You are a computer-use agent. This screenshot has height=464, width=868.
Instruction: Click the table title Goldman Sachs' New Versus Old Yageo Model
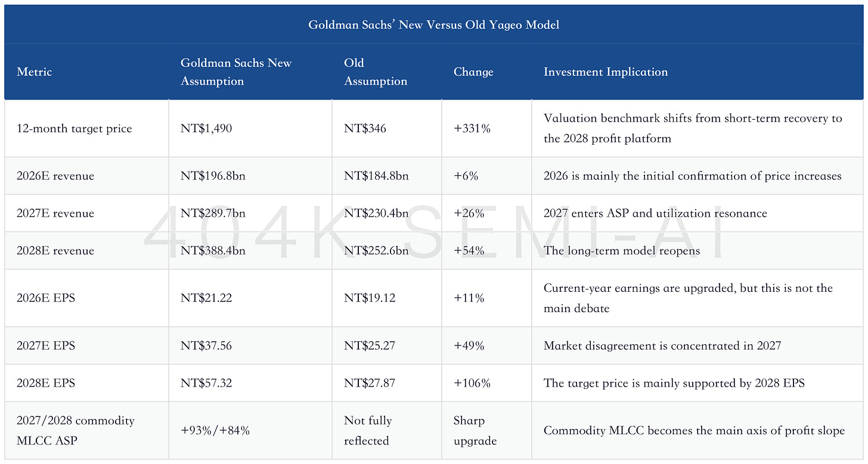click(433, 24)
